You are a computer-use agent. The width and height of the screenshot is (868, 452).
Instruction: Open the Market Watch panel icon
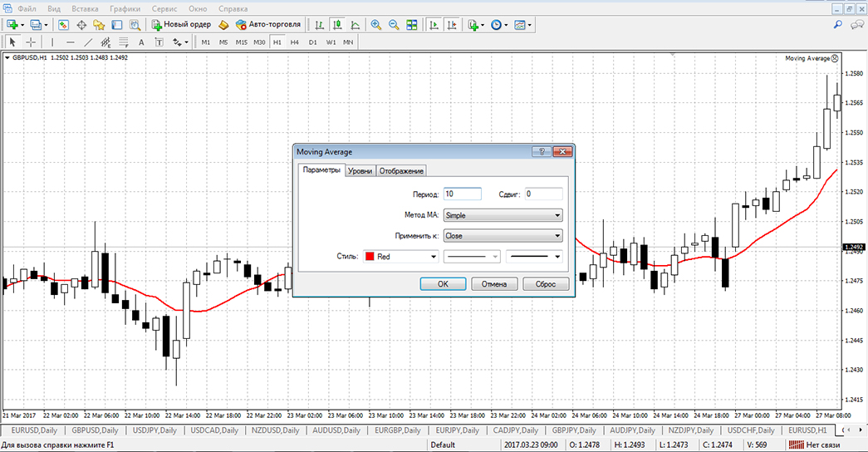63,24
